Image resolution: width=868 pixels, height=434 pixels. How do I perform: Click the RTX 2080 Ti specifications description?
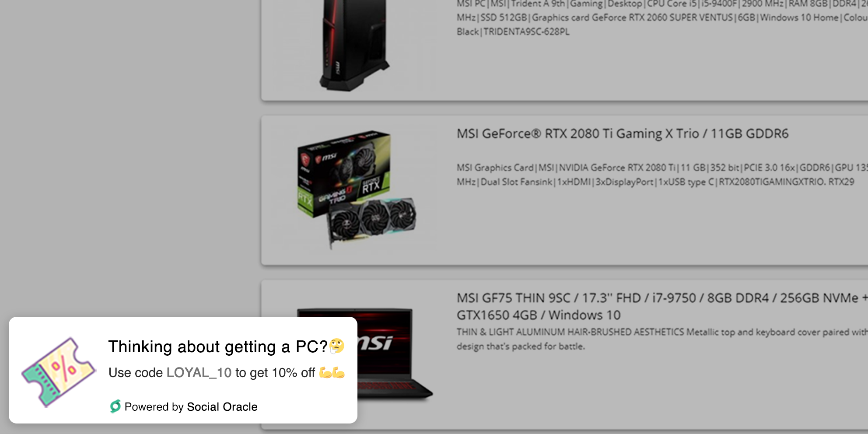(x=662, y=175)
